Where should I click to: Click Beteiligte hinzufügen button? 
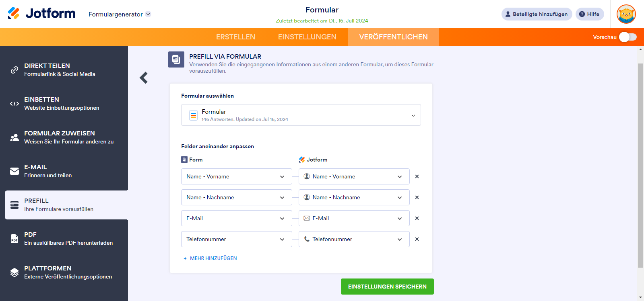point(537,14)
